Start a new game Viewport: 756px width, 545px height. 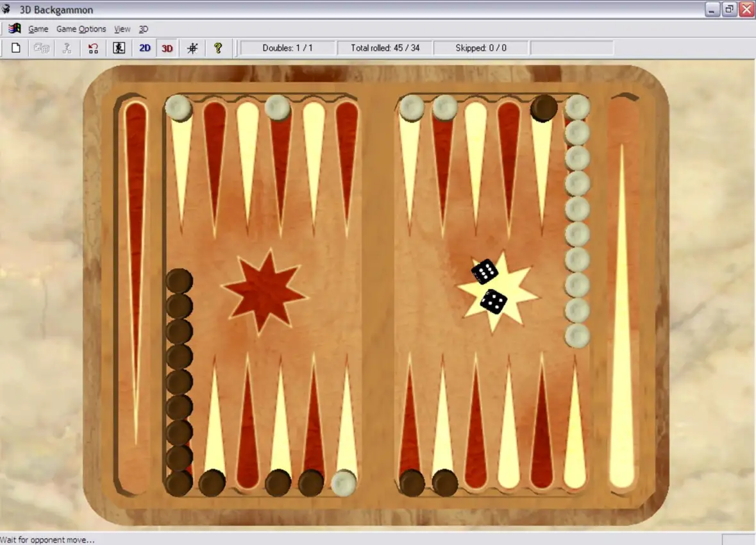[x=15, y=48]
